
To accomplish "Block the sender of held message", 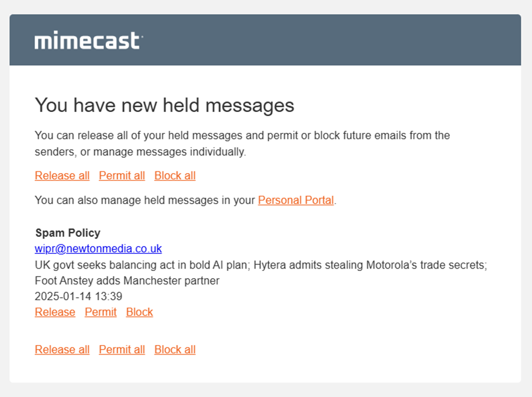I will point(139,312).
